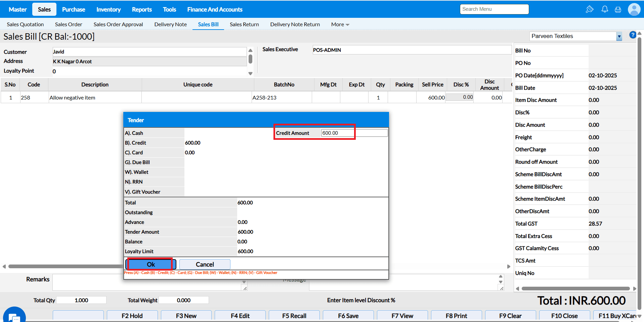
Task: Click the printer icon in header
Action: coord(618,9)
